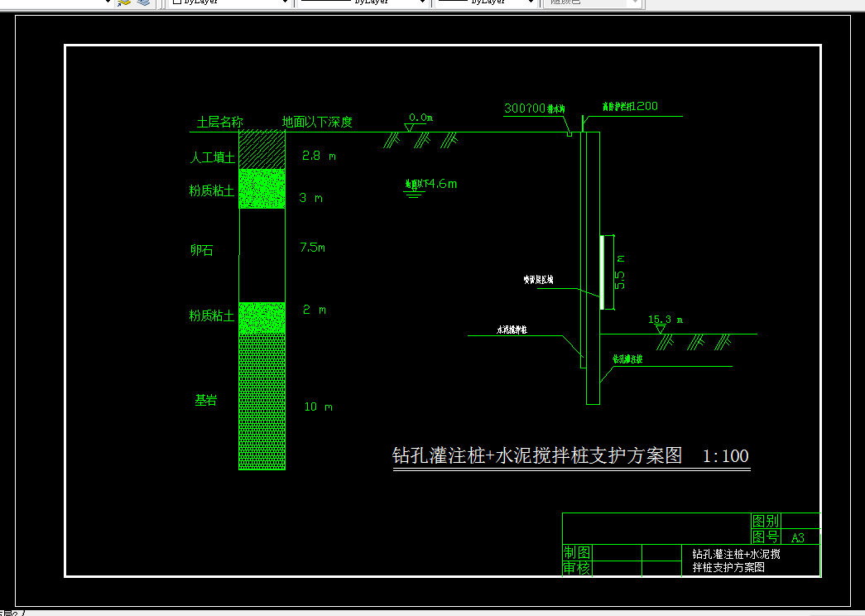
Task: Click the grayed-out plot style dropdown
Action: point(592,2)
